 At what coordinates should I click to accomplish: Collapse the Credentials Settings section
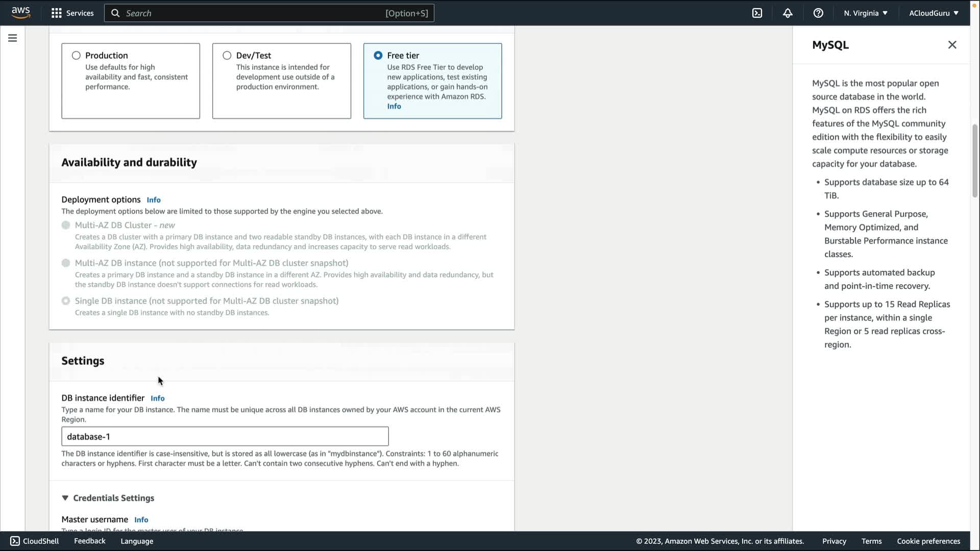pos(65,498)
